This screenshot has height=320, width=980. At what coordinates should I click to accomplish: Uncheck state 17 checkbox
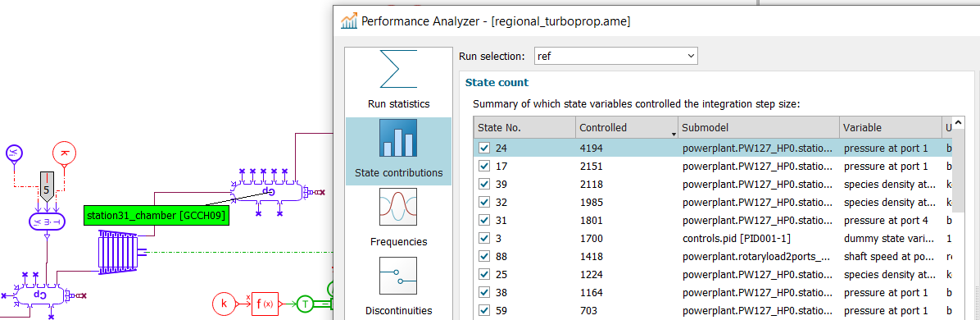point(483,167)
